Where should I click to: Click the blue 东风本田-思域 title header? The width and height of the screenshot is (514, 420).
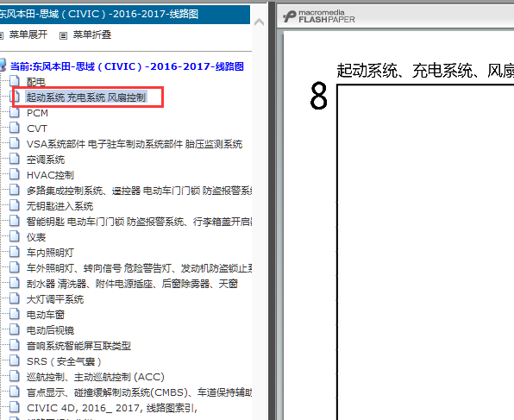(x=125, y=15)
